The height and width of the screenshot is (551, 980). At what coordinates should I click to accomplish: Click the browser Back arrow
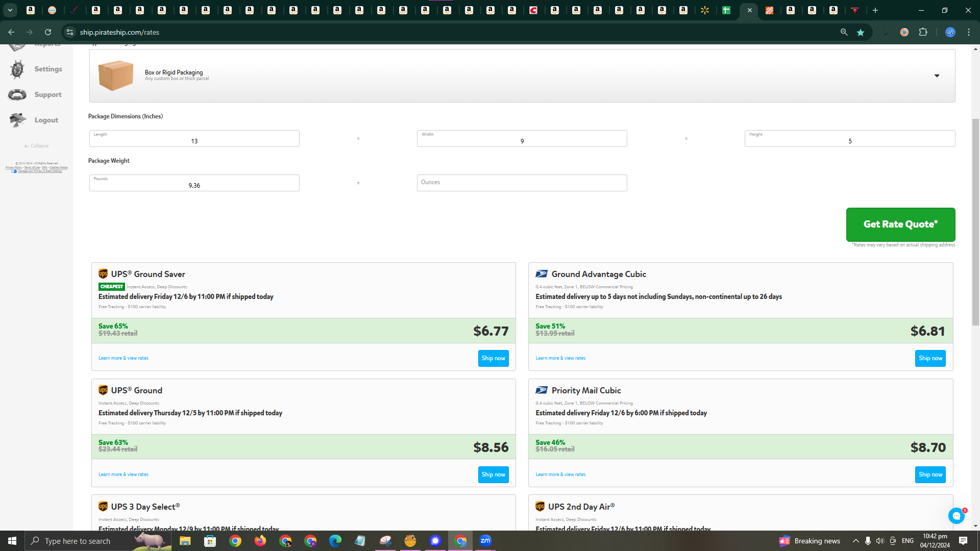point(11,32)
